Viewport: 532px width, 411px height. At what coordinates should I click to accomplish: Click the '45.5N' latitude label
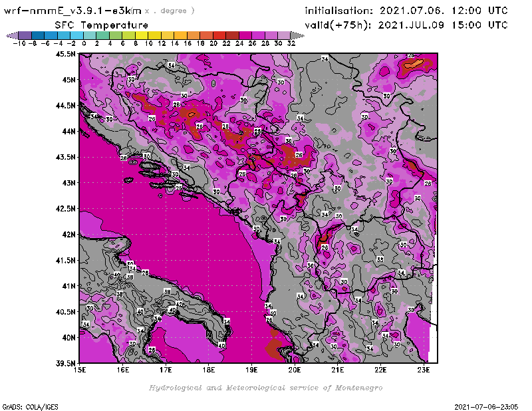pyautogui.click(x=65, y=54)
